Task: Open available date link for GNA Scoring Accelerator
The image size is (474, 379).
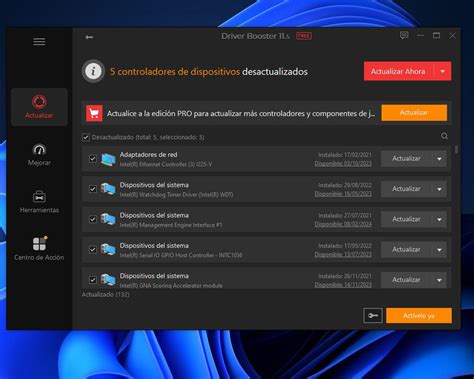Action: (x=343, y=285)
